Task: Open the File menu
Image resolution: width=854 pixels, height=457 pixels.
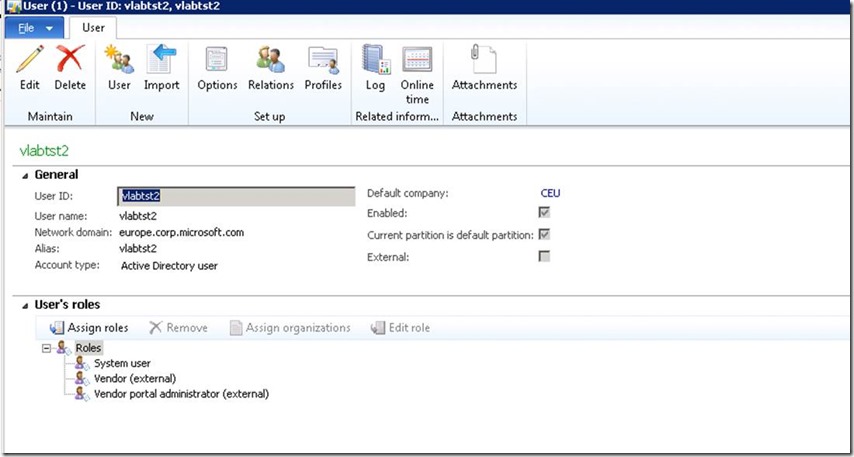Action: [34, 27]
